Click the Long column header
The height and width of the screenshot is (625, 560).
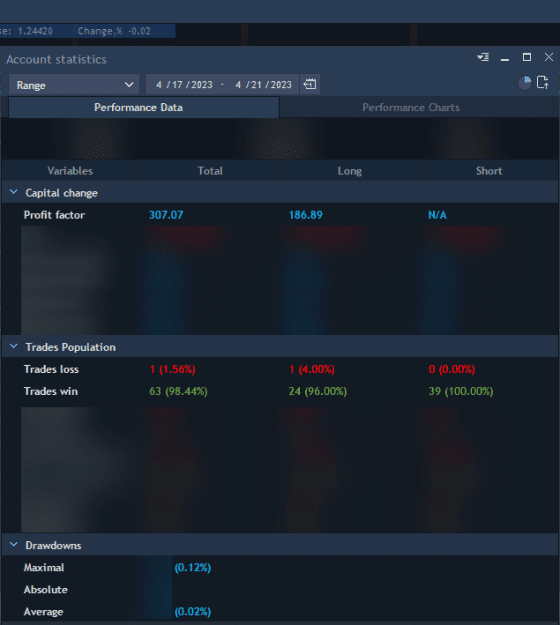350,171
